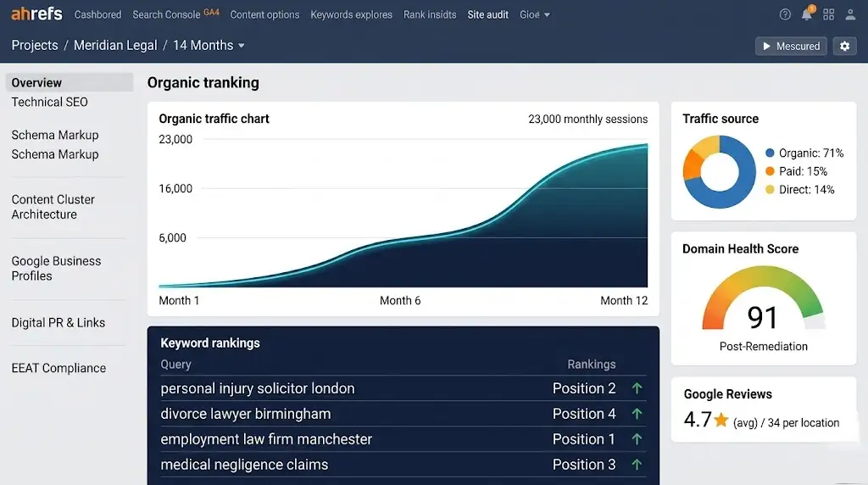The width and height of the screenshot is (868, 485).
Task: Select EEAT Compliance in sidebar
Action: (58, 368)
